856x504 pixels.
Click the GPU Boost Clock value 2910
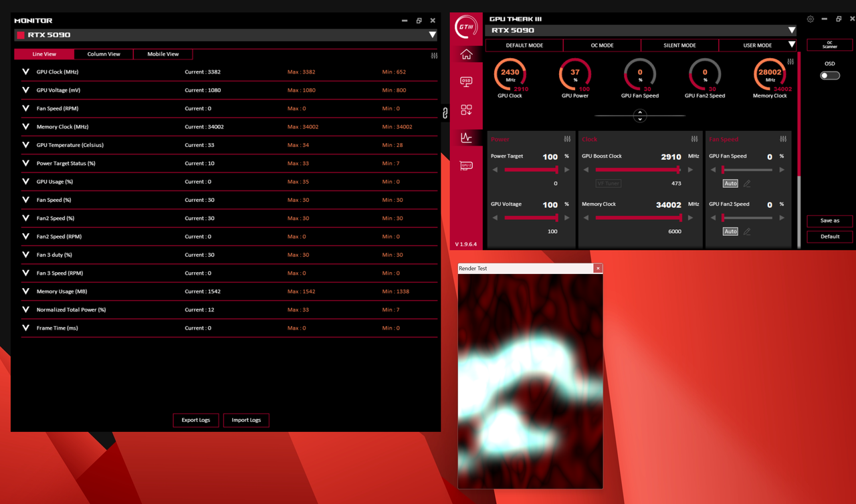(671, 157)
